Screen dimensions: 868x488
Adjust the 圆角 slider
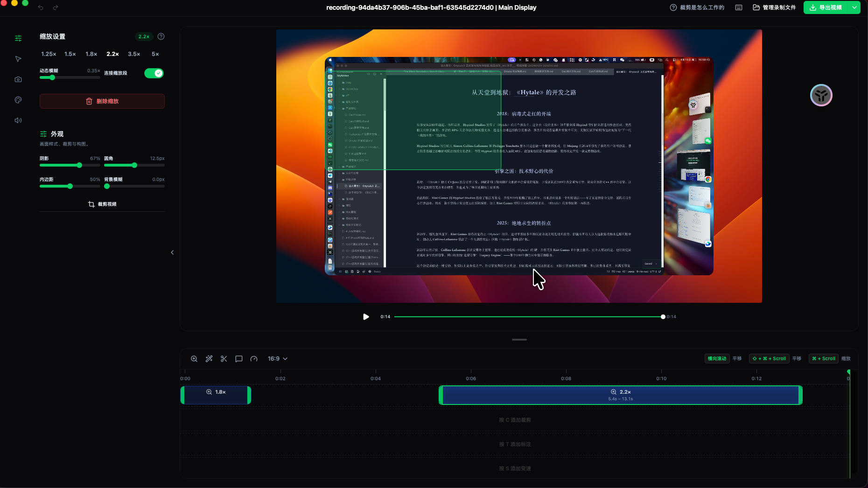134,165
